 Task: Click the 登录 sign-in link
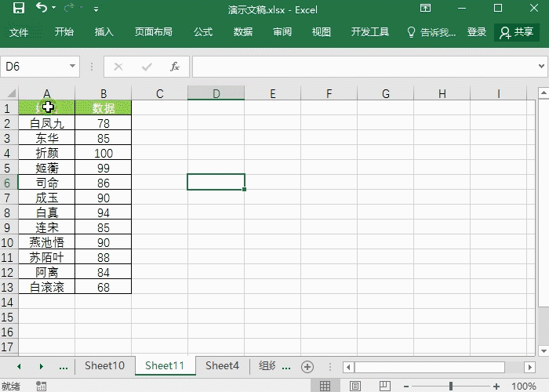coord(477,32)
